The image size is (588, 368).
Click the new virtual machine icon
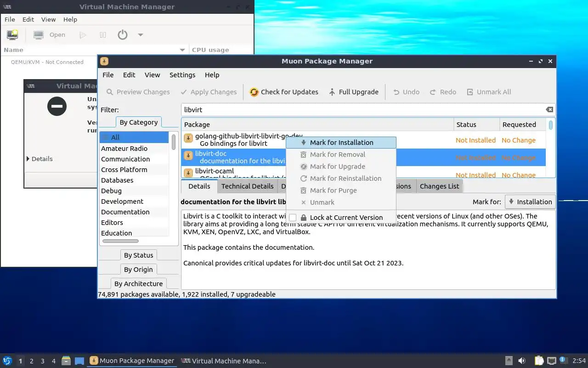(12, 35)
